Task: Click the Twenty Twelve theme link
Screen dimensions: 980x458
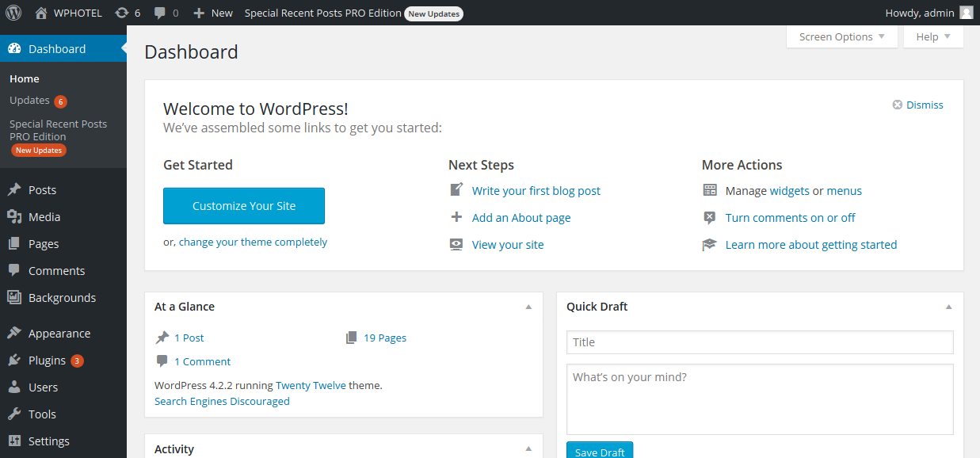Action: click(x=311, y=386)
